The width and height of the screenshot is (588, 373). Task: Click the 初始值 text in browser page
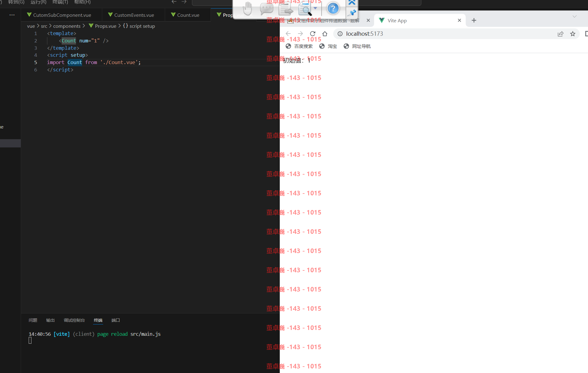292,60
